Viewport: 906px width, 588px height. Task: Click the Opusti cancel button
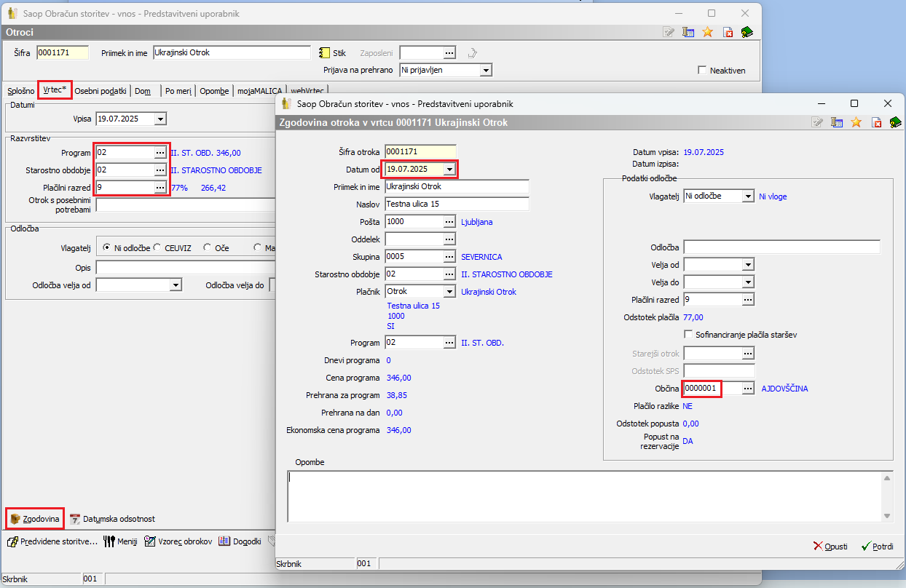(x=830, y=547)
